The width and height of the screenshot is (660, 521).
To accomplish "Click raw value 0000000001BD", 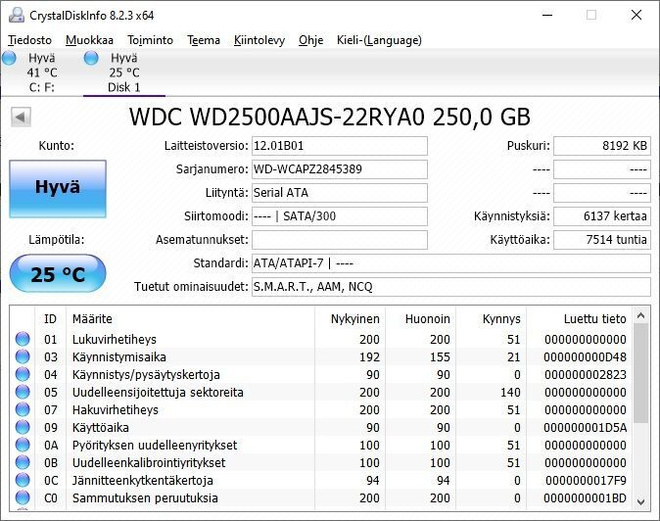I will pos(585,498).
